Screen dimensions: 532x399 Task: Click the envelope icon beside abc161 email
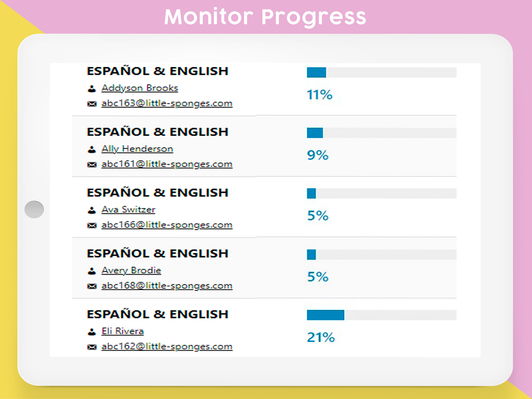(x=92, y=165)
